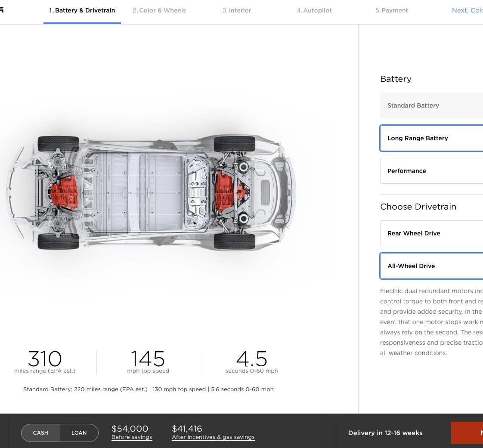Click the Standard Battery comparison line

point(149,389)
